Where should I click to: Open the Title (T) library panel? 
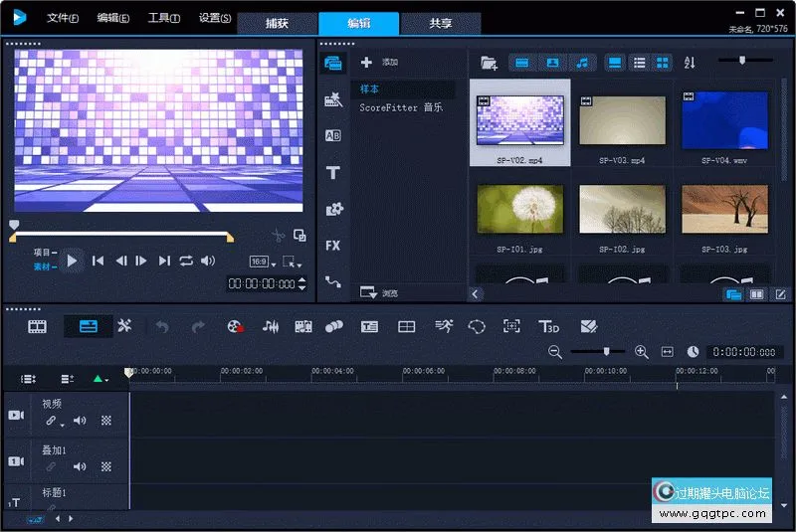(x=333, y=173)
